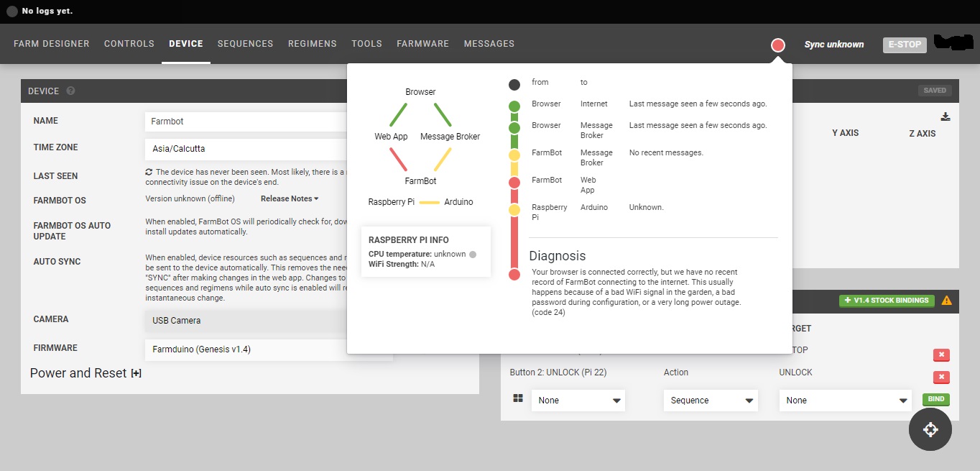Viewport: 980px width, 471px height.
Task: Click the orange warning triangle icon
Action: pos(946,301)
